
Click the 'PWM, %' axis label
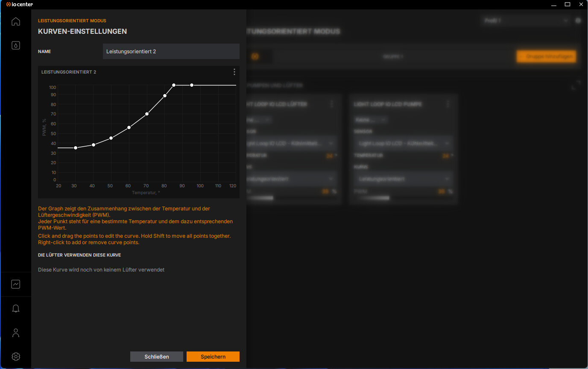coord(44,128)
